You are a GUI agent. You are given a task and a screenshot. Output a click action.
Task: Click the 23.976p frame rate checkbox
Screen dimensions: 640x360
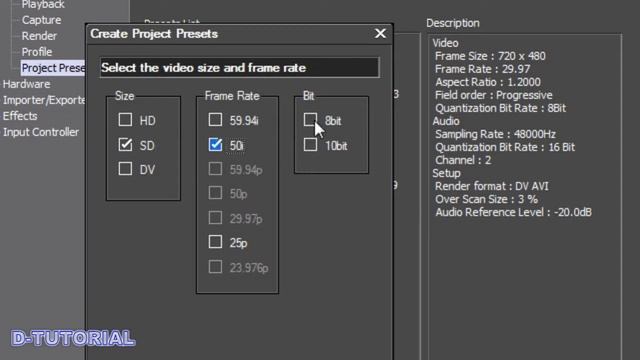coord(215,267)
